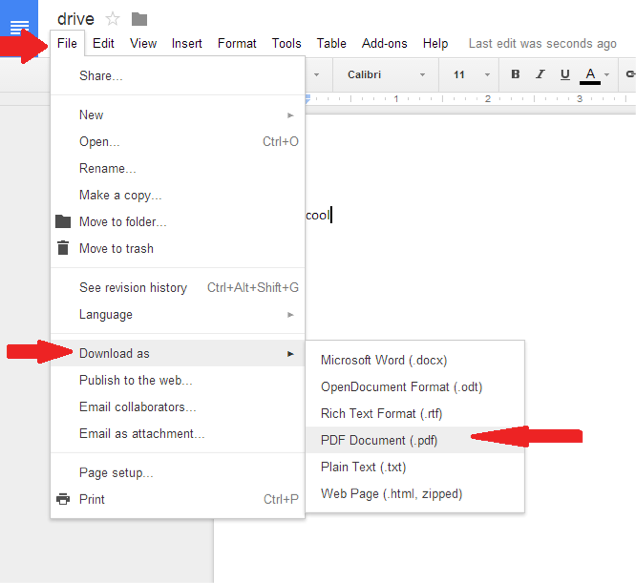
Task: Select Make a copy...
Action: point(178,195)
